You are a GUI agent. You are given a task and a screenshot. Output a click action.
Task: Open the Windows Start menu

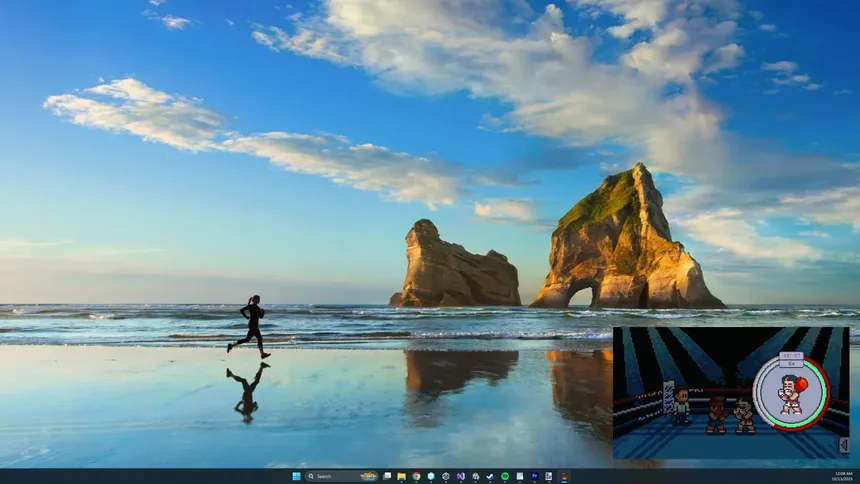[296, 476]
